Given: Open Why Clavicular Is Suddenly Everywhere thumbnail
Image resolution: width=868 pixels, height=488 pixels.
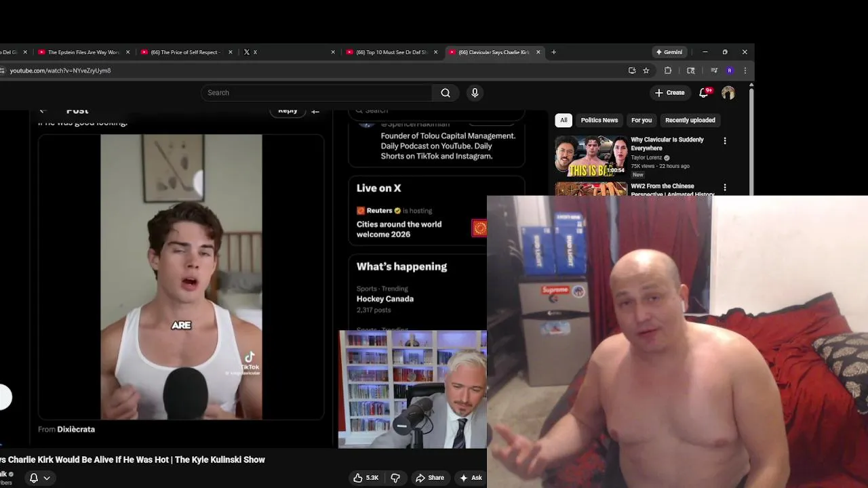Looking at the screenshot, I should point(591,156).
